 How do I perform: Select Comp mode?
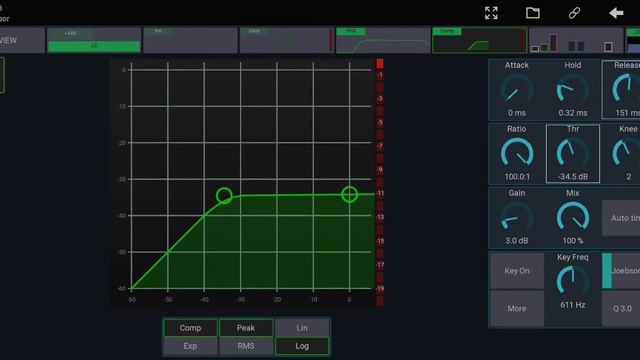190,328
